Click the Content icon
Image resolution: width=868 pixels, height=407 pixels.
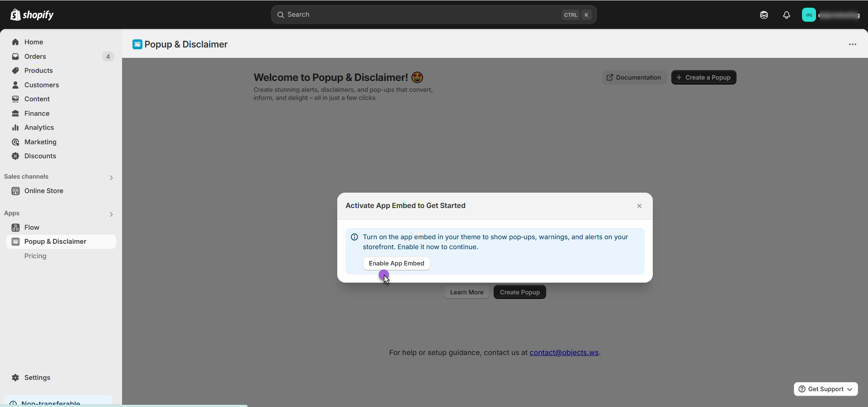point(15,99)
